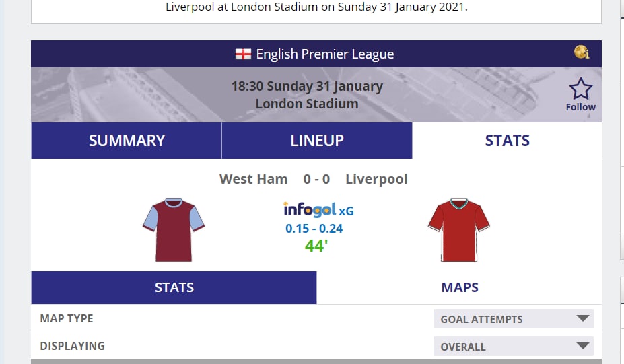Open the Overall displaying dropdown
The height and width of the screenshot is (364, 624).
[513, 347]
